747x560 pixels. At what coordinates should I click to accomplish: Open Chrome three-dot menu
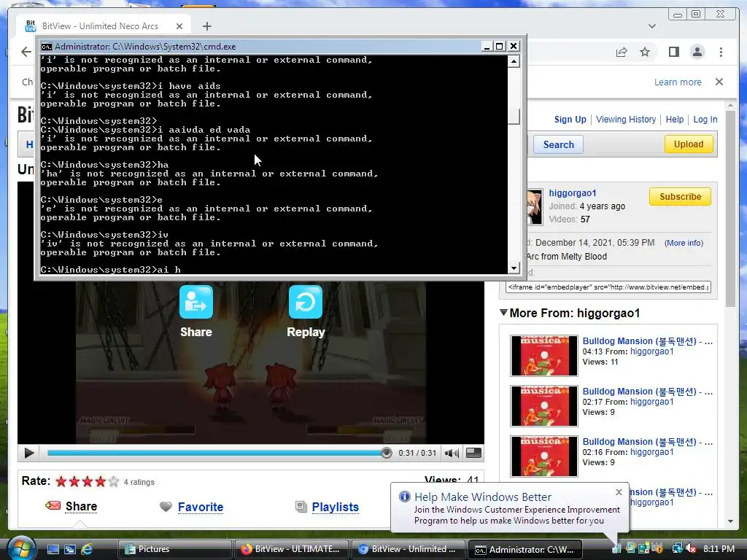[721, 52]
